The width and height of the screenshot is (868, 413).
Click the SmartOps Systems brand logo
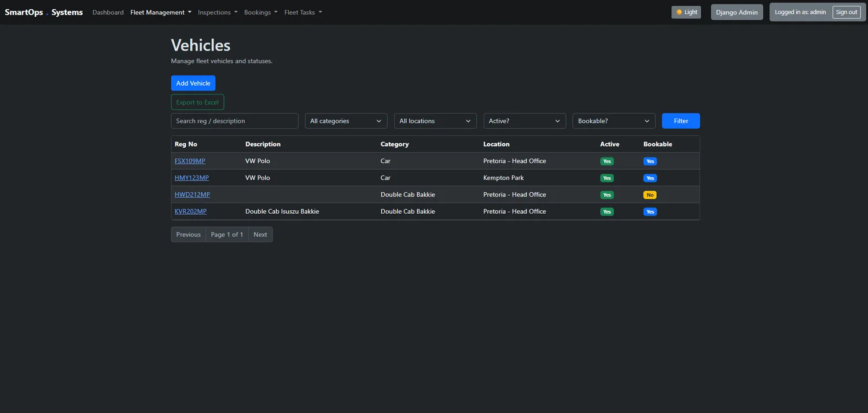[x=43, y=12]
